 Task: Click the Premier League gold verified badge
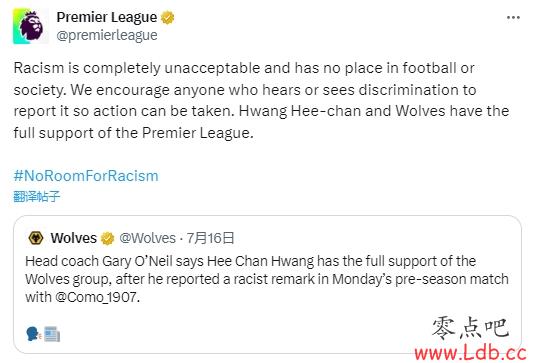(x=168, y=17)
